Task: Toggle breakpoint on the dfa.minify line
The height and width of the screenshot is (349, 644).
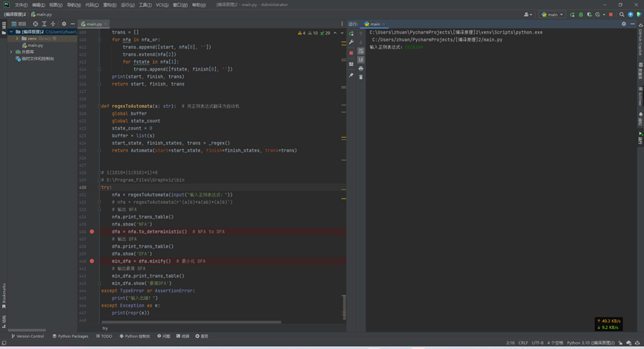Action: tap(92, 261)
